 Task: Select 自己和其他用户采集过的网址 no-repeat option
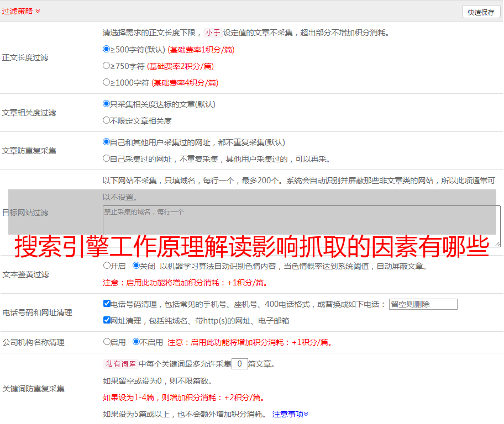pos(107,142)
